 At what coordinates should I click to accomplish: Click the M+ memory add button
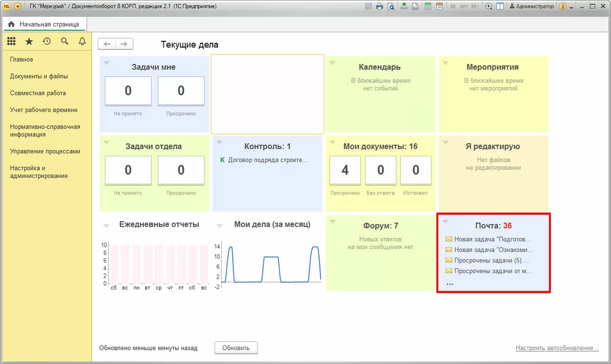(464, 7)
